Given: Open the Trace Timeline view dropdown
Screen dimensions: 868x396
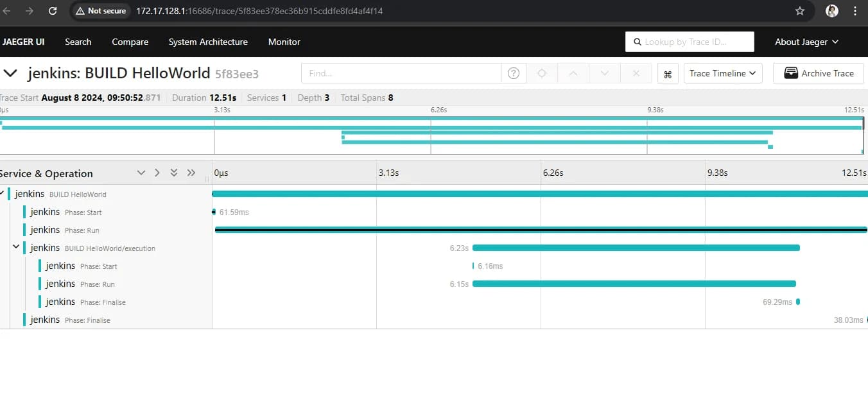Looking at the screenshot, I should click(723, 73).
